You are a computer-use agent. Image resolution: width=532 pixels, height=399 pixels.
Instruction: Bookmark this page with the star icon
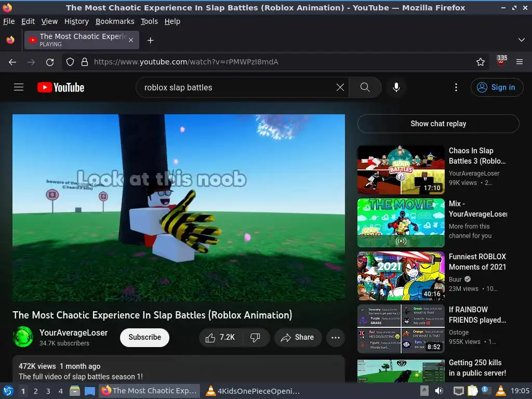pos(480,62)
